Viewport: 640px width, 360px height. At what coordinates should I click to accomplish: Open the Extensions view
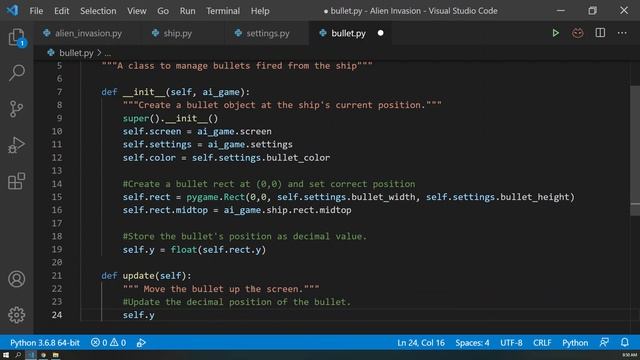point(17,181)
